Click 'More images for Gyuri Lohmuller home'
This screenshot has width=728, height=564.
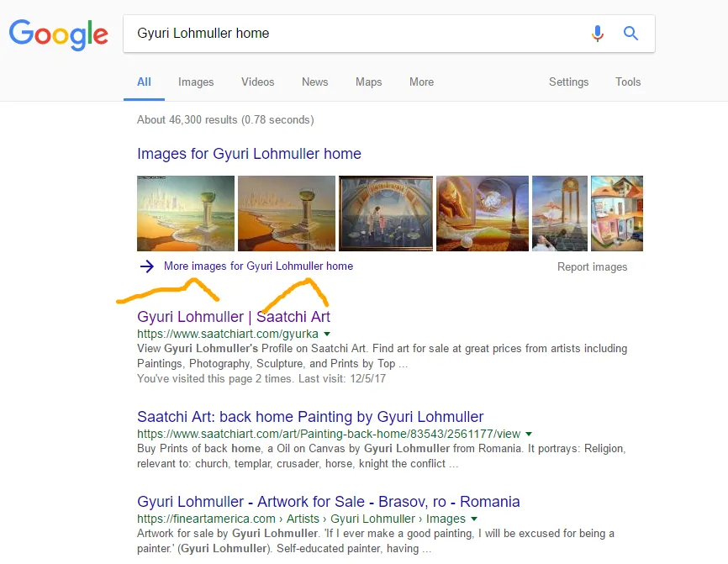(x=258, y=266)
